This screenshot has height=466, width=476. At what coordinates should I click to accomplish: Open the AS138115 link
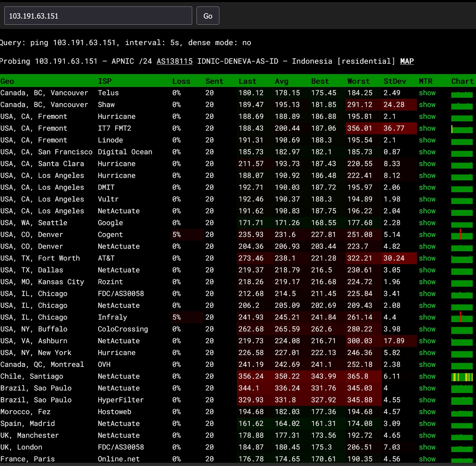tap(175, 61)
